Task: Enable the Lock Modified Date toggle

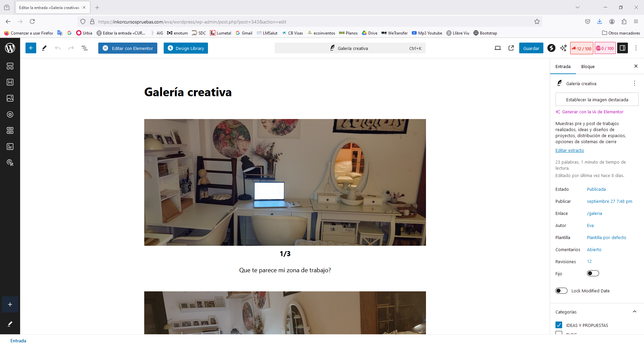Action: (561, 291)
